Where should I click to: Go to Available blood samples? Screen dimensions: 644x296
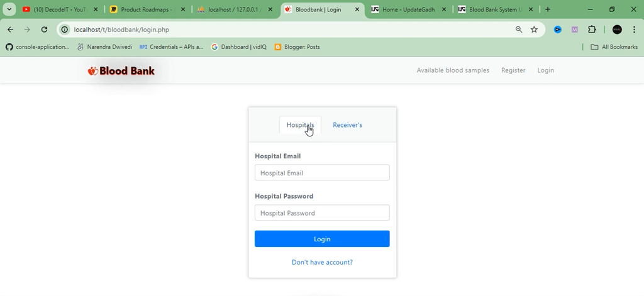coord(453,70)
